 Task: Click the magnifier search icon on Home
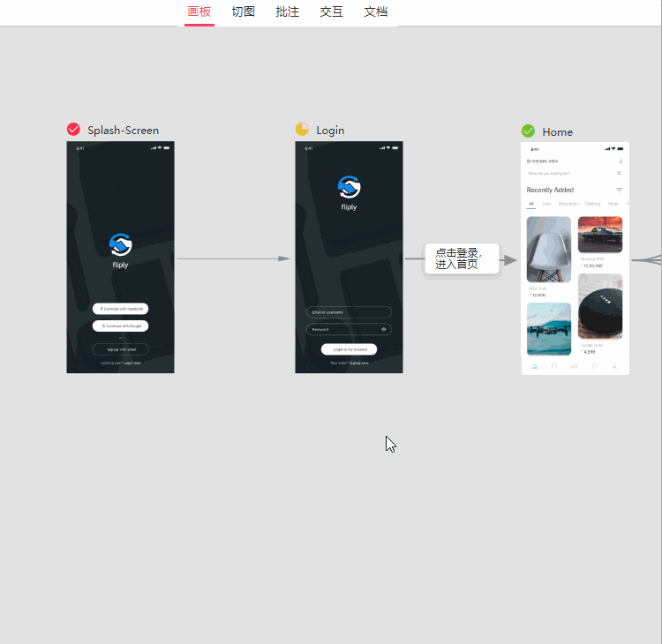(x=620, y=174)
